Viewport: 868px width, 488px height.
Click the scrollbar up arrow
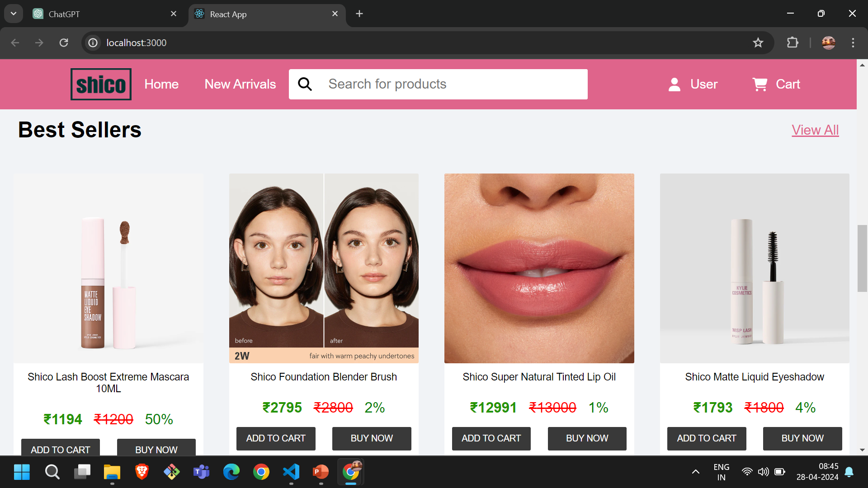(x=862, y=65)
